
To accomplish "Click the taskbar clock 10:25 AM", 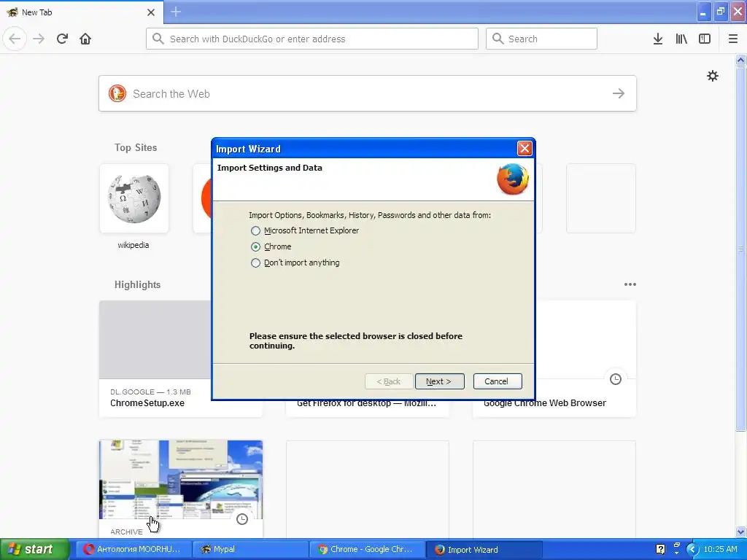I will coord(720,549).
